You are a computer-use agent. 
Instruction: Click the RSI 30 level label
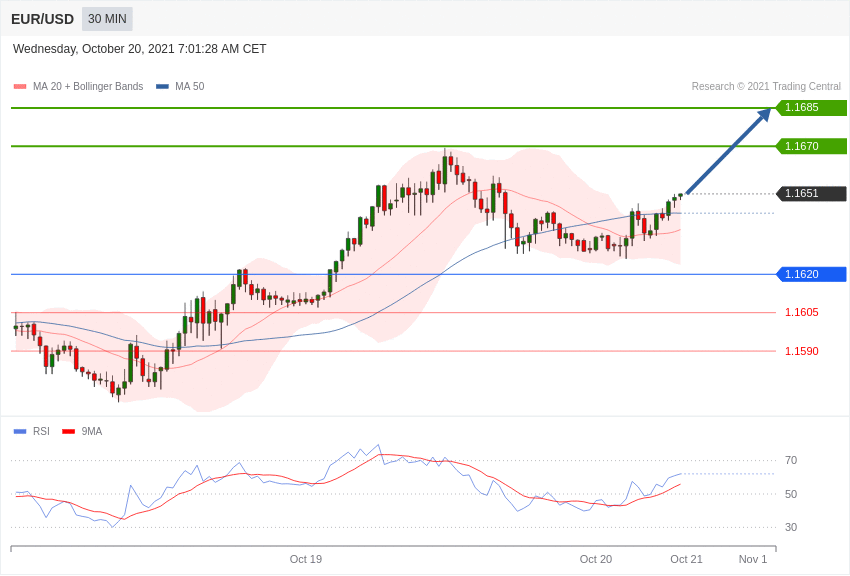(x=791, y=527)
